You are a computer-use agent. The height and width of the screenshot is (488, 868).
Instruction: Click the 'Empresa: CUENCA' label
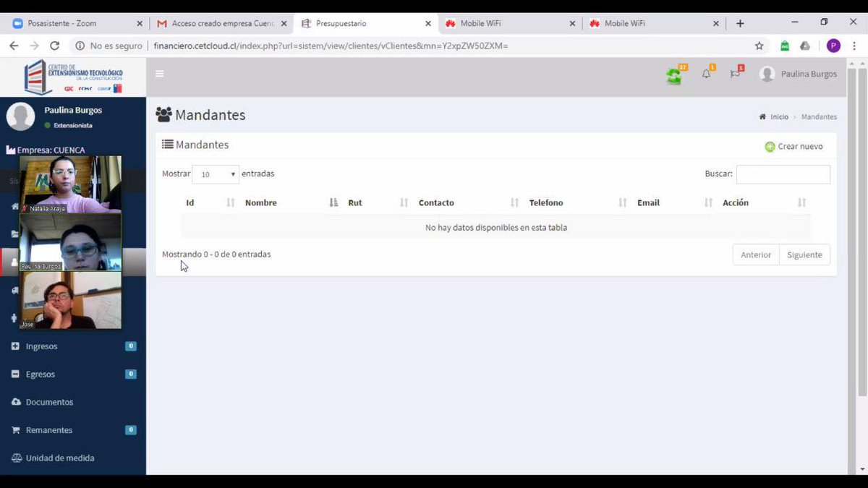(46, 150)
